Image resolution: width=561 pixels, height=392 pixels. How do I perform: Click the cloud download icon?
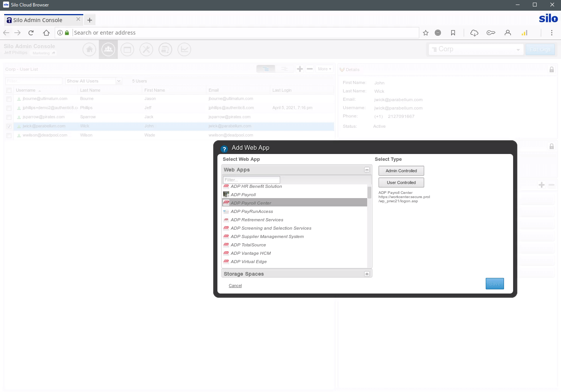point(474,33)
